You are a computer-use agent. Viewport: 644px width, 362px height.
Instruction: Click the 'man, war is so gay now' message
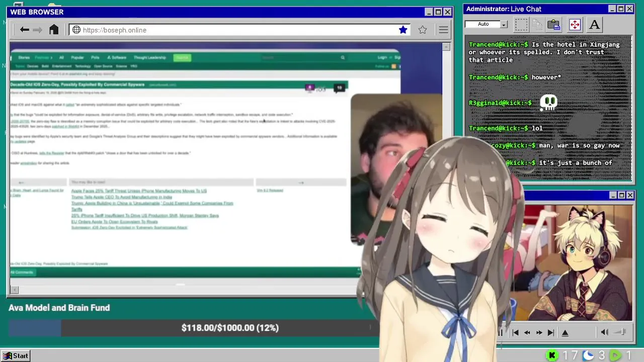(x=579, y=145)
